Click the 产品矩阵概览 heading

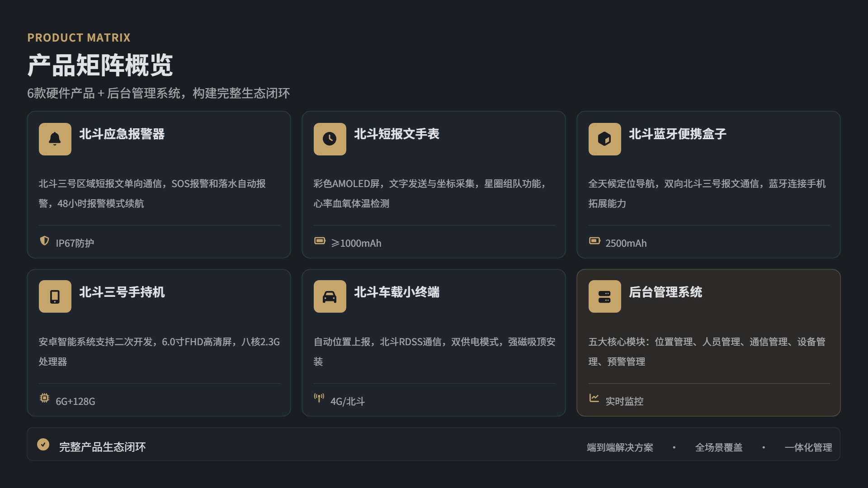point(100,66)
